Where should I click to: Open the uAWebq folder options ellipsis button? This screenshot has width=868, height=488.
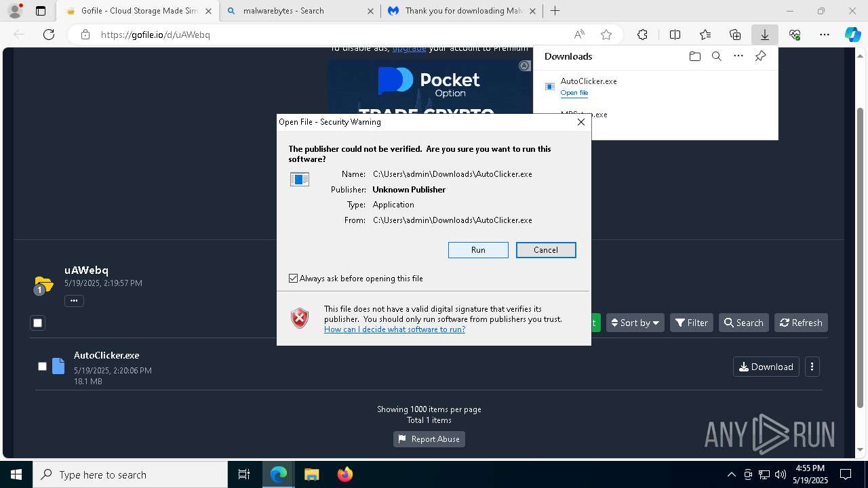pyautogui.click(x=74, y=300)
